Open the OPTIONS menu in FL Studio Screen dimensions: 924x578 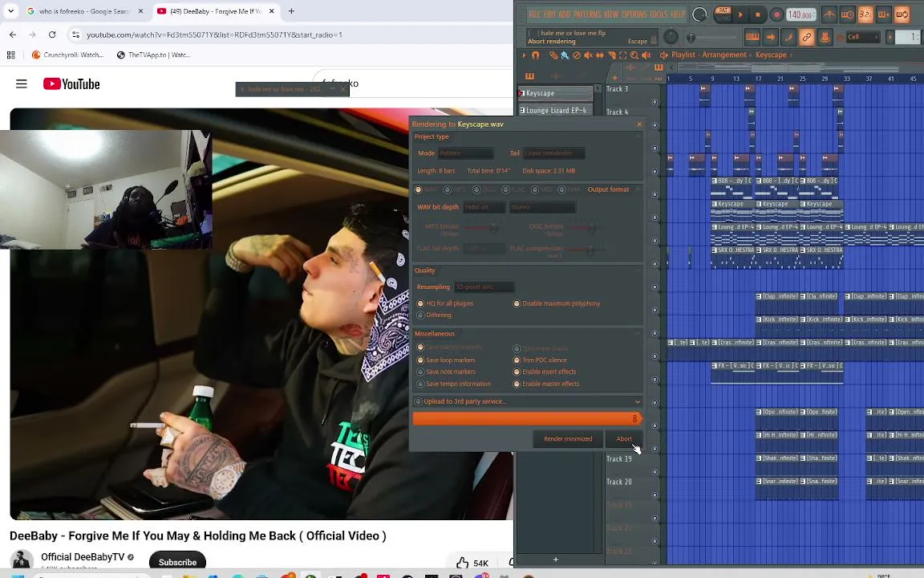634,14
